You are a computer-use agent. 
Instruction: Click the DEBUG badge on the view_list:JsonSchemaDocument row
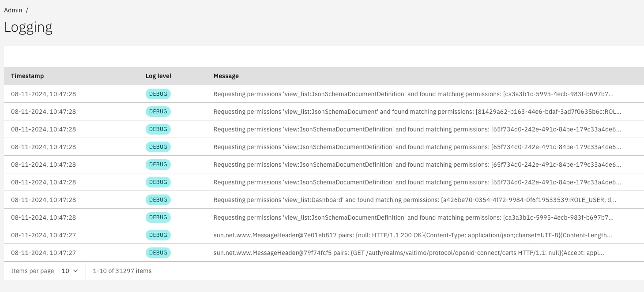158,112
